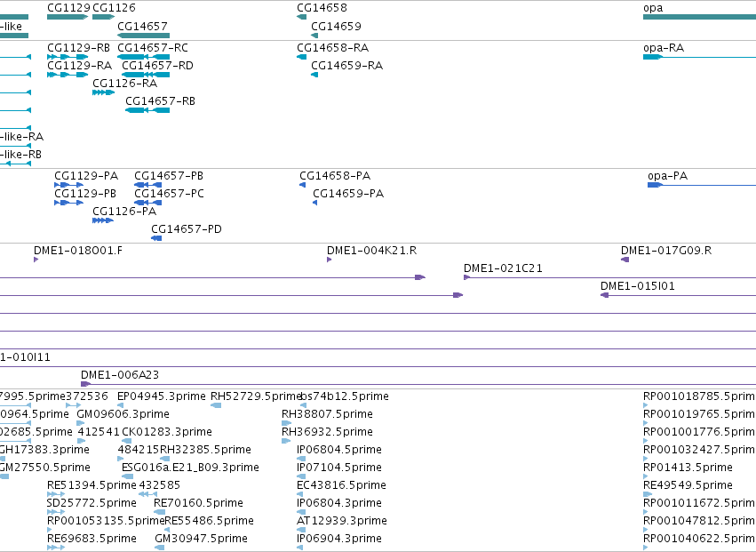Click EST SD25772.5prime

(92, 503)
